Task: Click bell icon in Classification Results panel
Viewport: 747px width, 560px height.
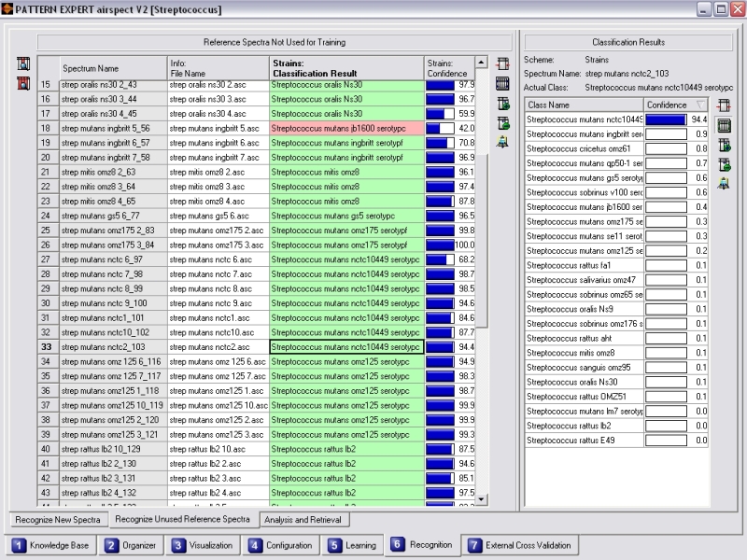Action: pos(724,183)
